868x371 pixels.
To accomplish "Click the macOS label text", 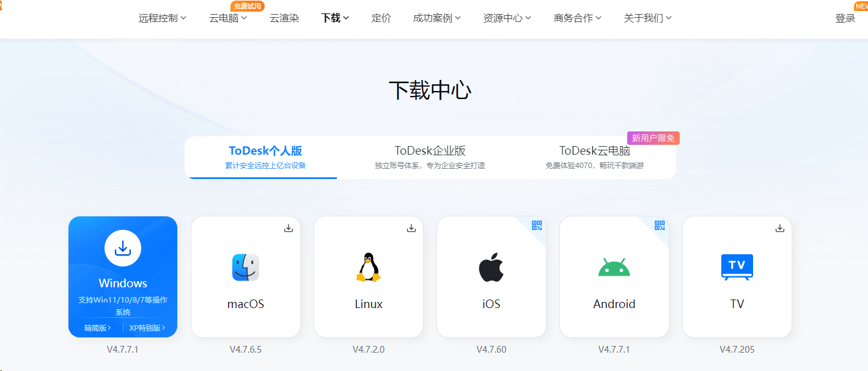I will coord(246,304).
